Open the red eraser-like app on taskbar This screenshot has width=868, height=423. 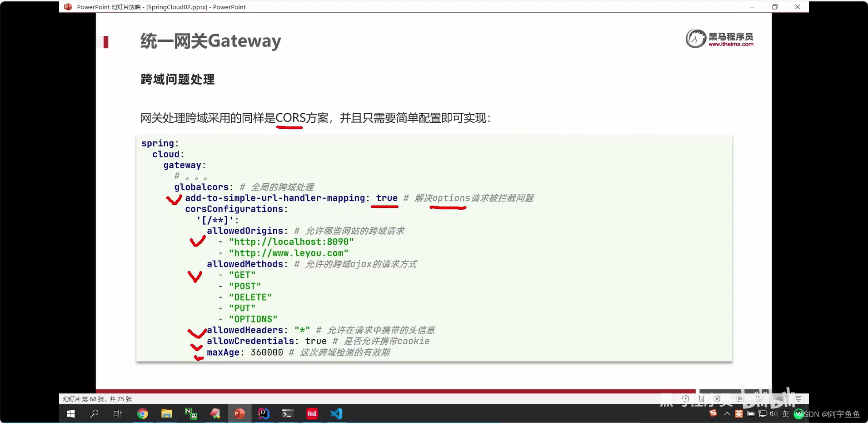click(215, 413)
